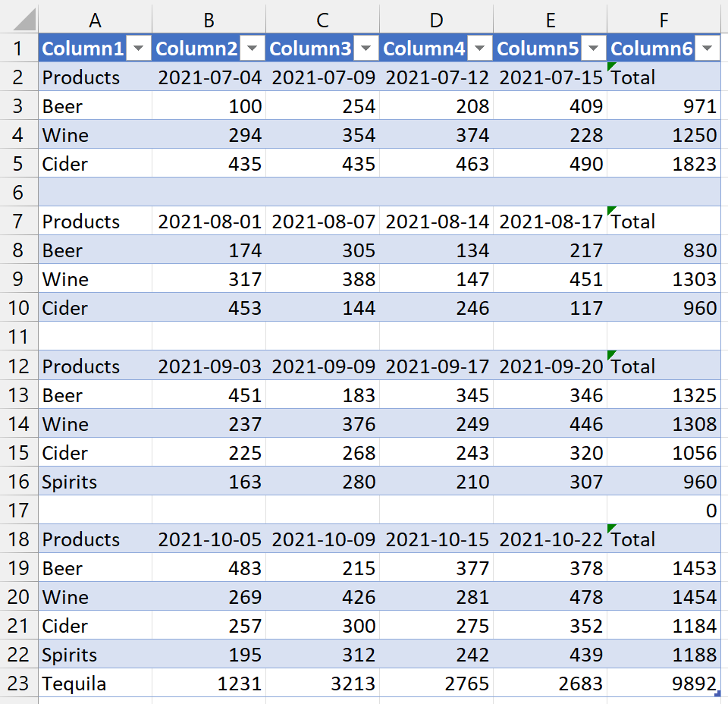Expand the Column5 filter arrow
Viewport: 728px width, 704px height.
593,48
